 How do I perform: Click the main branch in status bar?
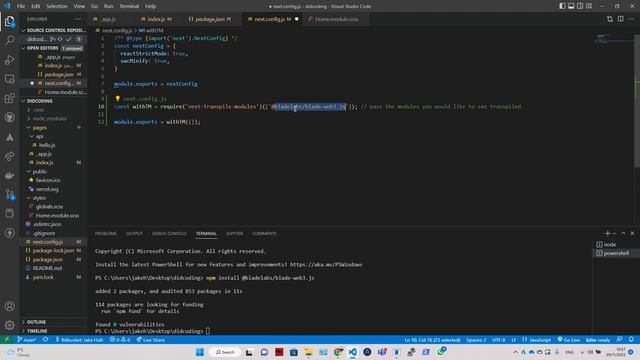click(x=27, y=340)
